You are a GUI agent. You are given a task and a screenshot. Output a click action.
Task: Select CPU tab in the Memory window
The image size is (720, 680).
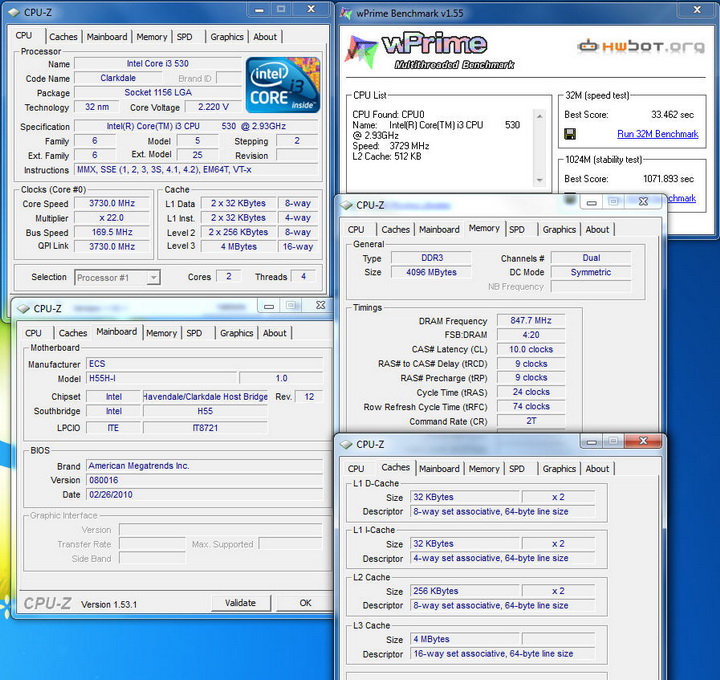coord(356,230)
